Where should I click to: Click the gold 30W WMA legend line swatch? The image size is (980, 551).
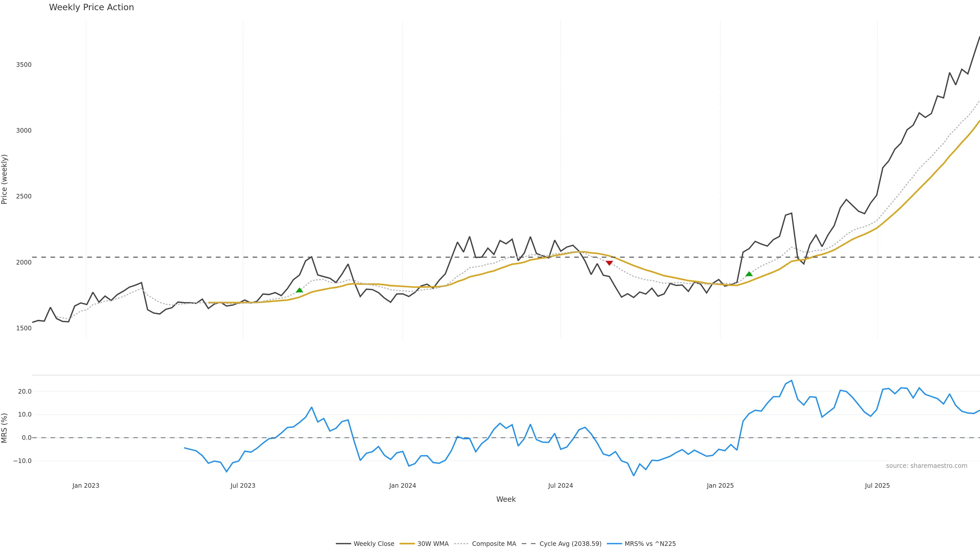click(407, 544)
